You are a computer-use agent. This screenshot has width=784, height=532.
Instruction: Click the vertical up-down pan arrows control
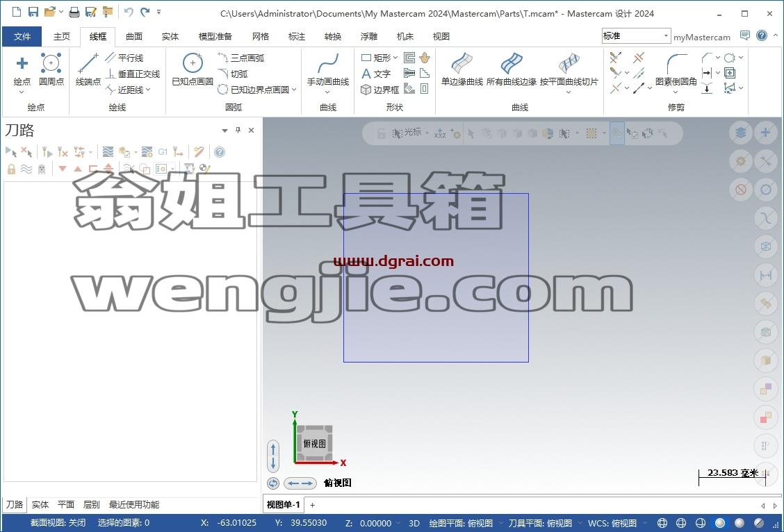click(273, 456)
